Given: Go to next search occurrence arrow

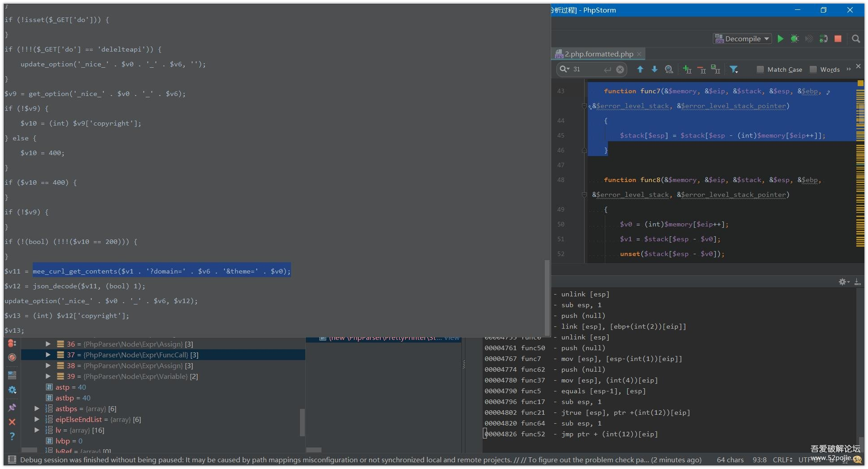Looking at the screenshot, I should 655,69.
